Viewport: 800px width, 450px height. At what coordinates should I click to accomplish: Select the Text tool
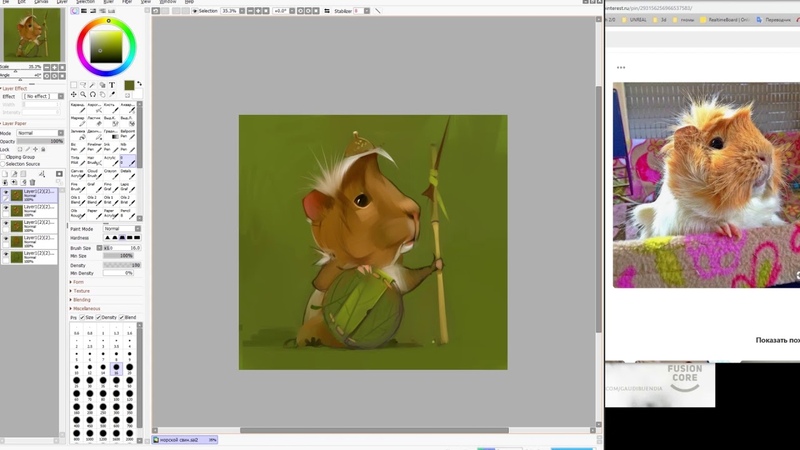click(112, 85)
